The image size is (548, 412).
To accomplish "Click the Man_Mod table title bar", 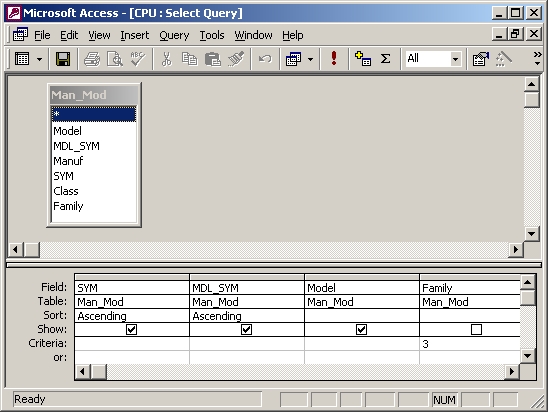I will pos(94,95).
